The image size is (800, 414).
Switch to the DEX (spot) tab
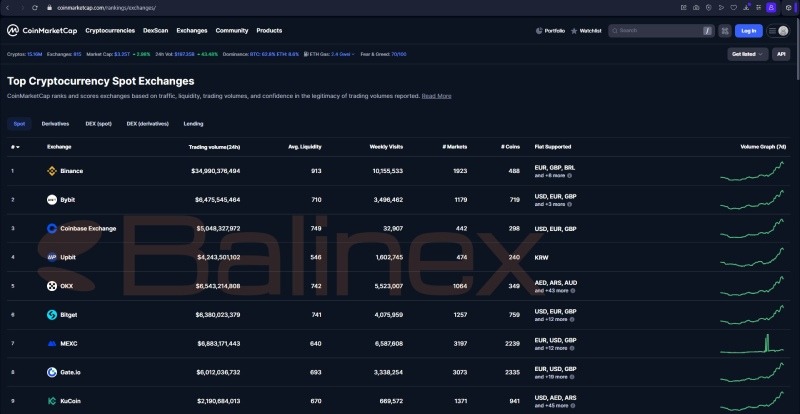pos(98,124)
